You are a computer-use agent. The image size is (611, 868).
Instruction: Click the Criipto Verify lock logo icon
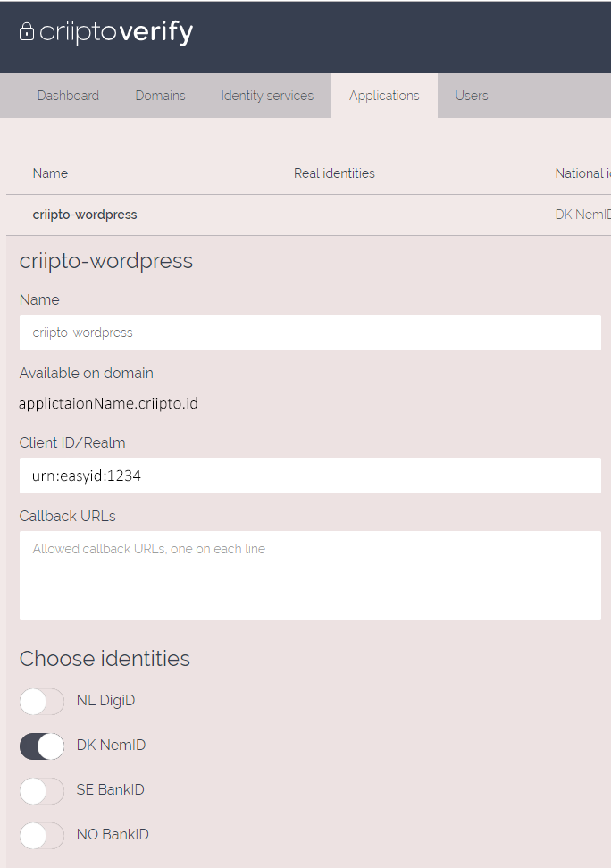pos(27,32)
